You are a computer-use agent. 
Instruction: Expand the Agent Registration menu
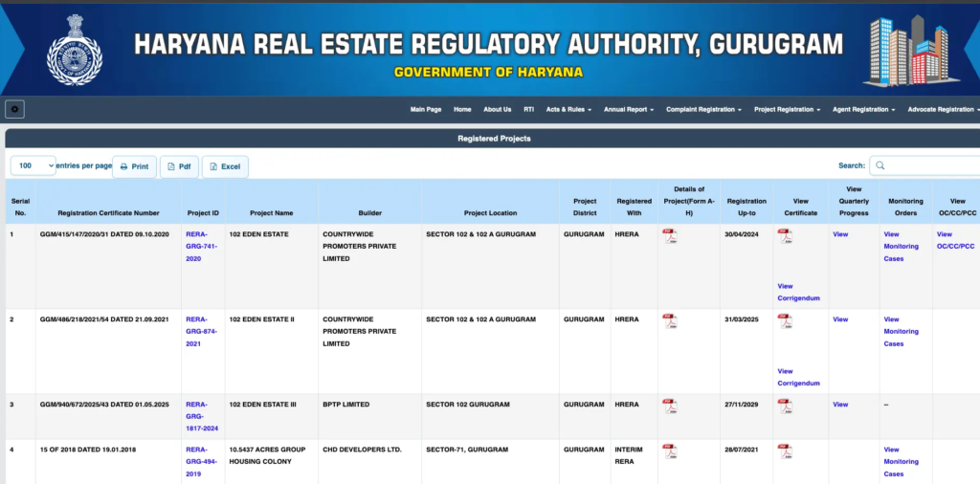pos(864,109)
